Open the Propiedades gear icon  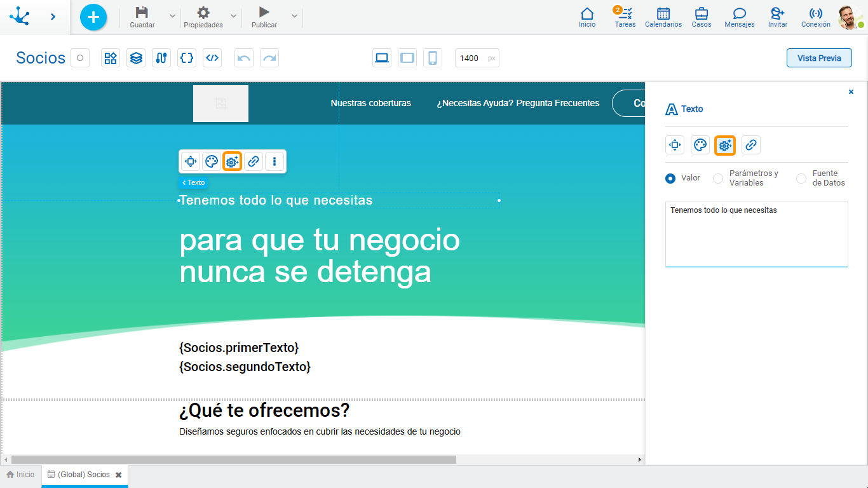(203, 12)
